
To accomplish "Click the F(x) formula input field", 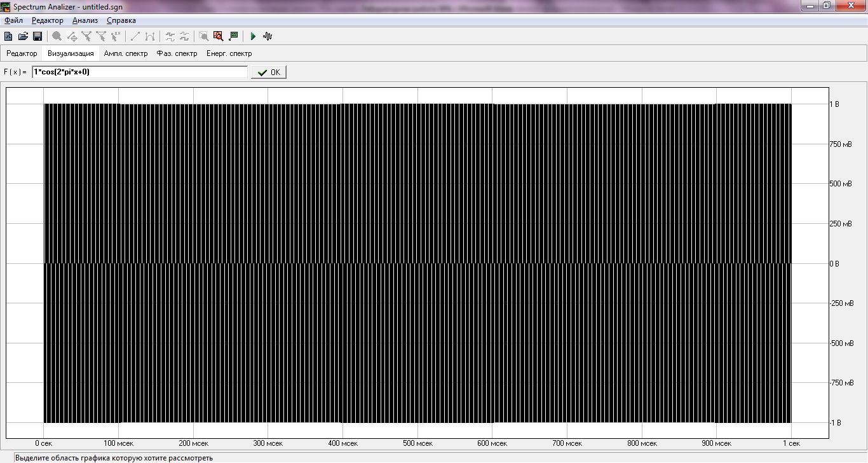I will coord(140,72).
